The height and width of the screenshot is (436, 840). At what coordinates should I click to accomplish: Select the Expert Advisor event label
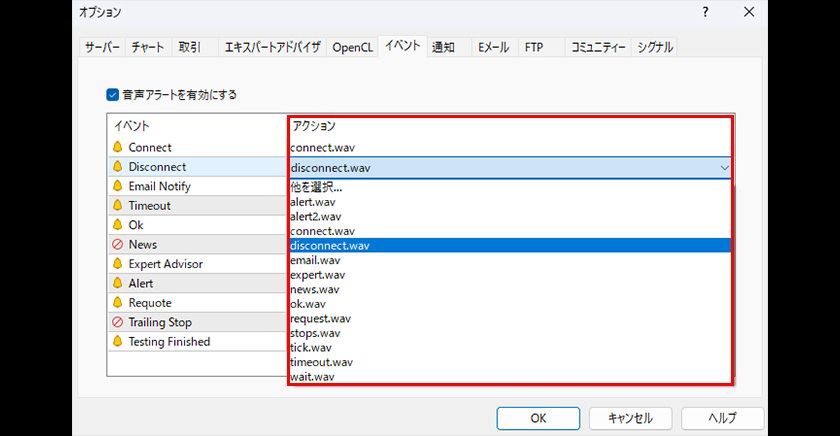point(166,264)
